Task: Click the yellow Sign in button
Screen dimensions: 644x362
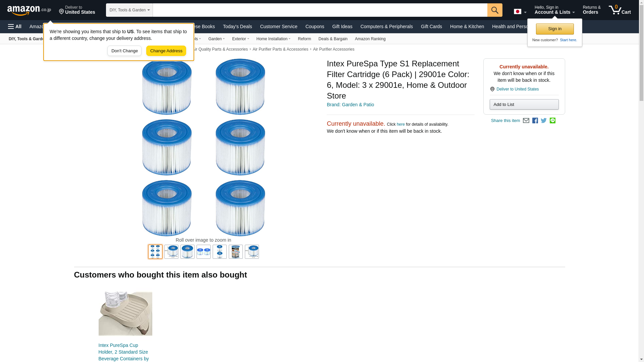Action: (555, 29)
